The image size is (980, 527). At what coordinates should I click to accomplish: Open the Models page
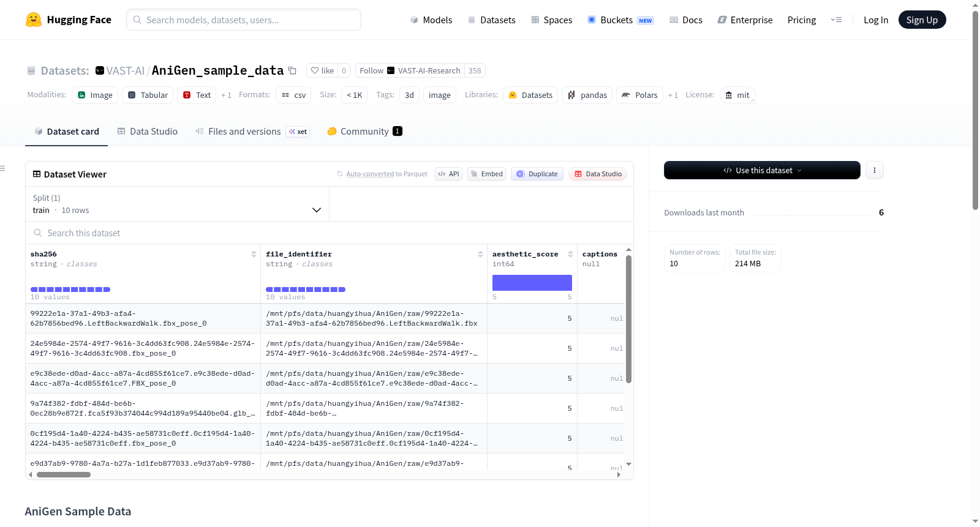click(x=431, y=20)
